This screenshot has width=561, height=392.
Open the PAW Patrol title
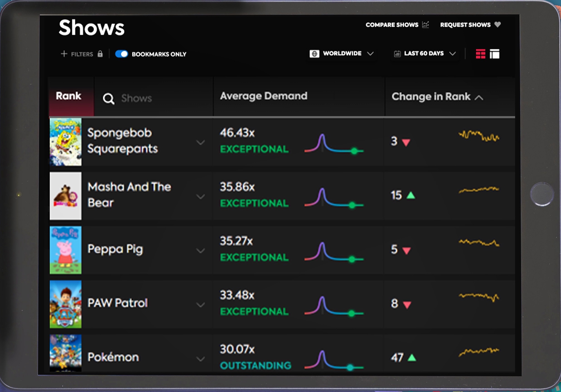[118, 303]
